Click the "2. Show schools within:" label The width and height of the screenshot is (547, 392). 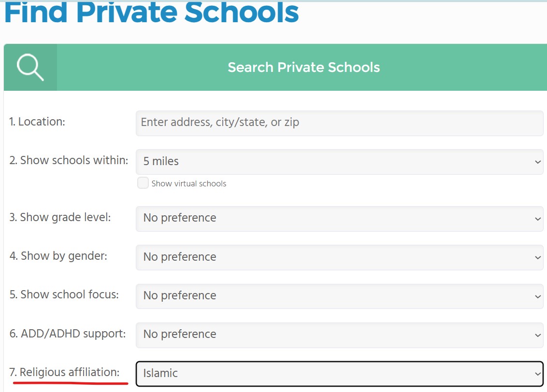69,161
